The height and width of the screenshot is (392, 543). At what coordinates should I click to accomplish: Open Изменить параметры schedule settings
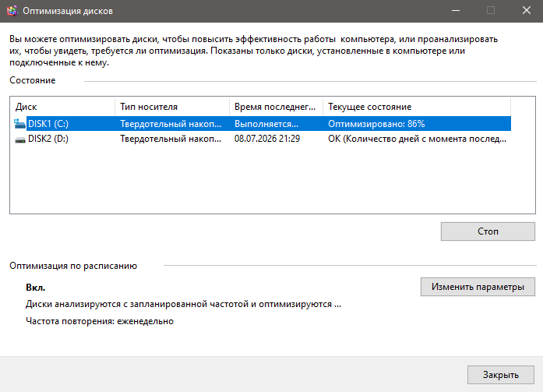478,287
